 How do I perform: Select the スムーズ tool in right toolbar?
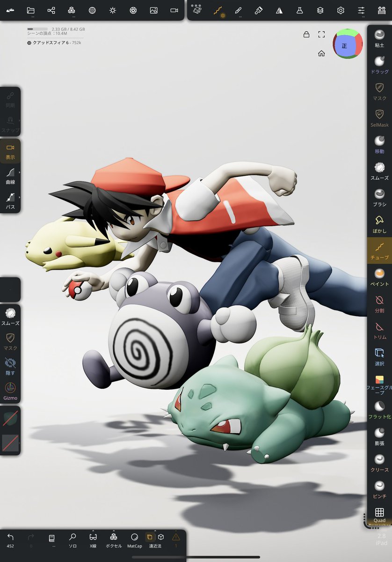(379, 171)
